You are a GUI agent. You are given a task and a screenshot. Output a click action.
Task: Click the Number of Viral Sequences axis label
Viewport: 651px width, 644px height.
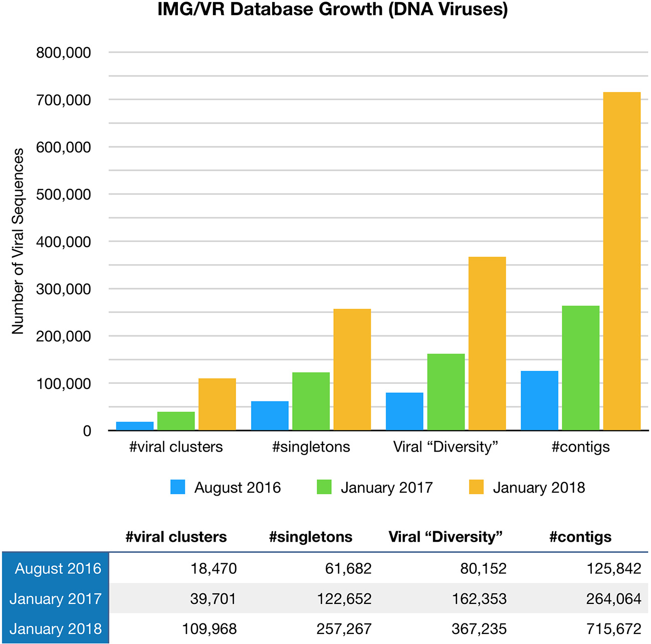click(18, 241)
